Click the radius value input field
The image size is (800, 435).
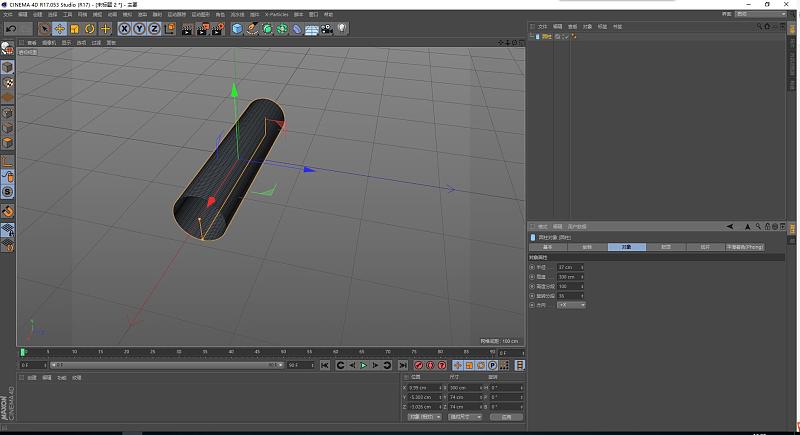[x=568, y=268]
